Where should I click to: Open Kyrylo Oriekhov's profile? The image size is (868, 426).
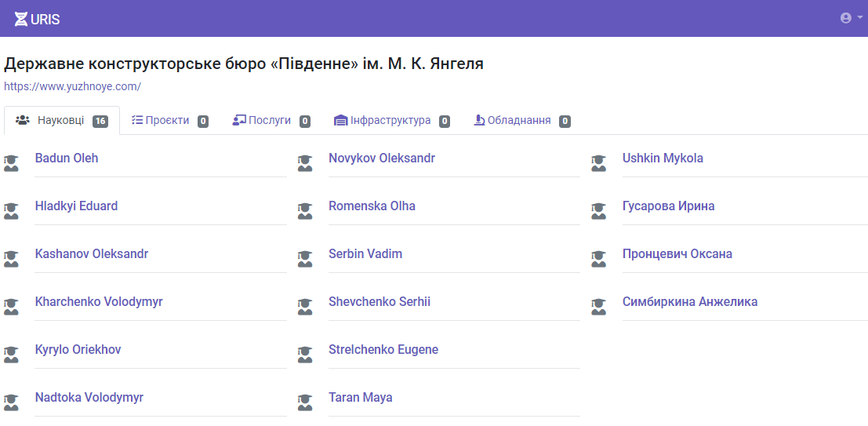tap(78, 350)
